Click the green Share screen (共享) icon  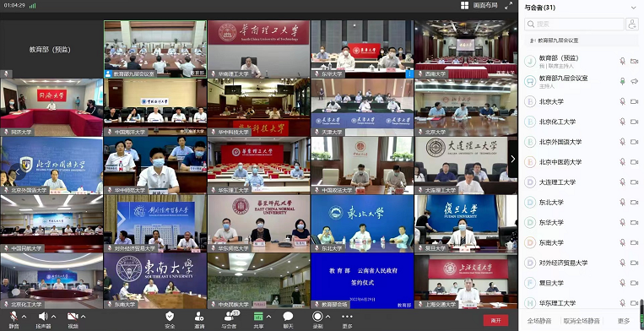[258, 316]
